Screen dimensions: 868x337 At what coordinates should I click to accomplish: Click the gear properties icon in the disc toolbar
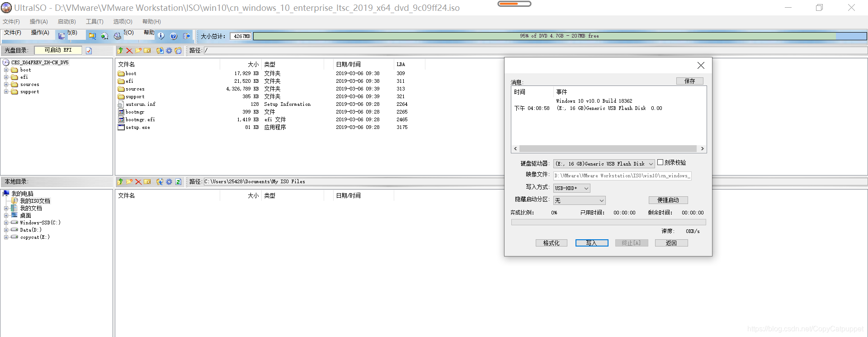[x=169, y=51]
